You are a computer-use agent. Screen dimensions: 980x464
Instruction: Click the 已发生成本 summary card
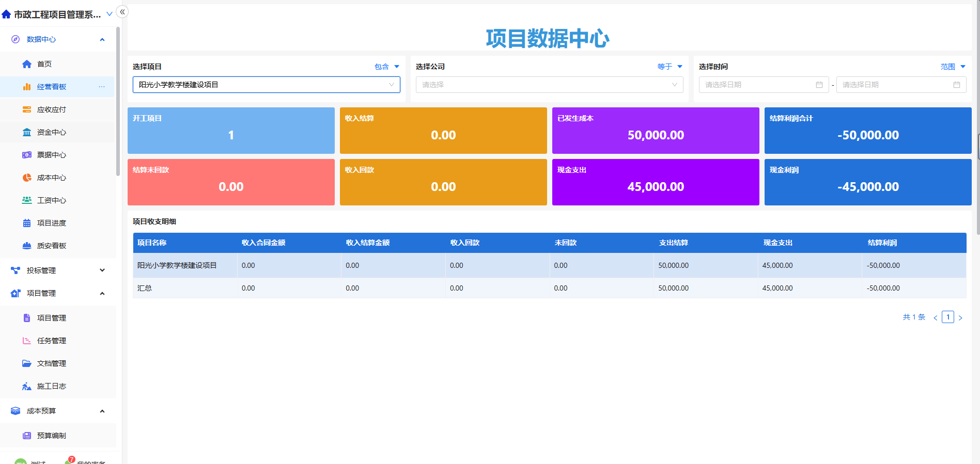pyautogui.click(x=656, y=131)
